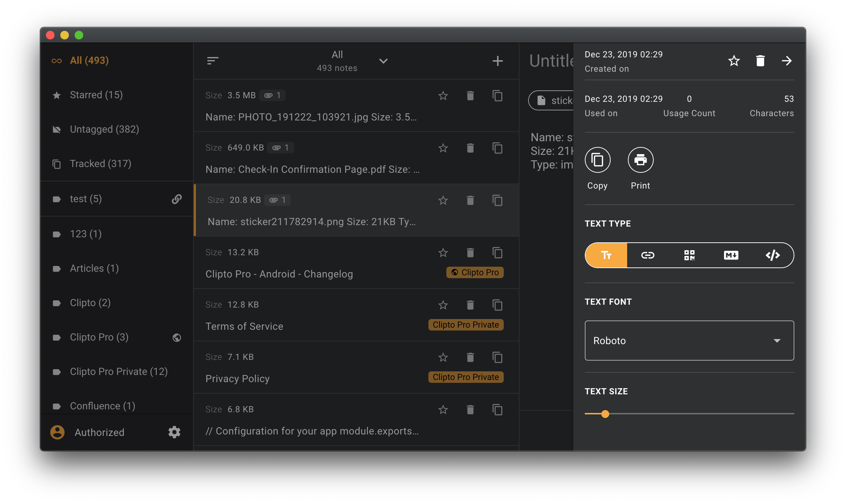Copy the Terms of Service note
846x504 pixels.
[497, 305]
